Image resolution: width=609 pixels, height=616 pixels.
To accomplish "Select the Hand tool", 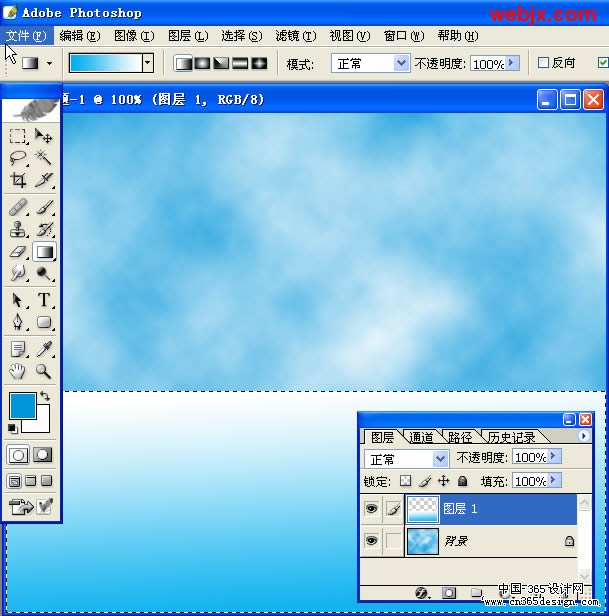I will coord(18,371).
